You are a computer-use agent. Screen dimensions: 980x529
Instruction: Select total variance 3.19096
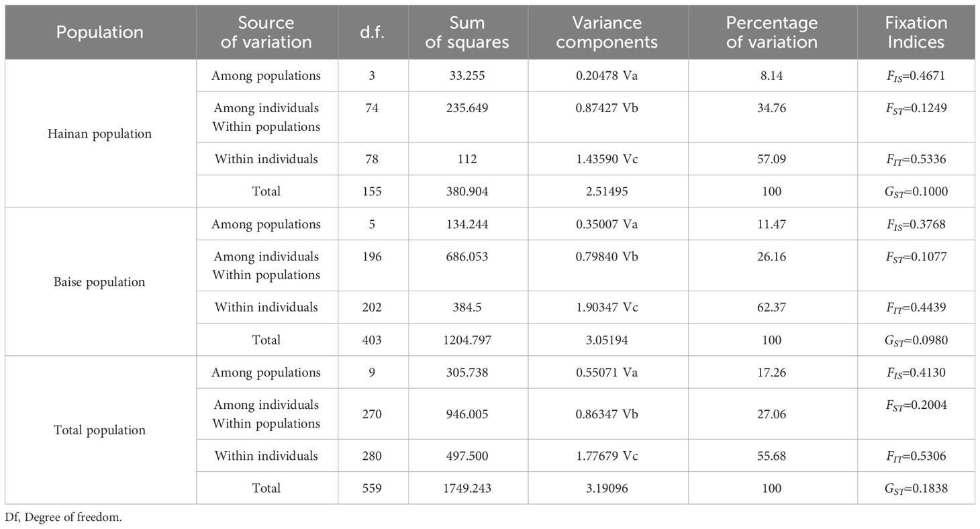607,488
